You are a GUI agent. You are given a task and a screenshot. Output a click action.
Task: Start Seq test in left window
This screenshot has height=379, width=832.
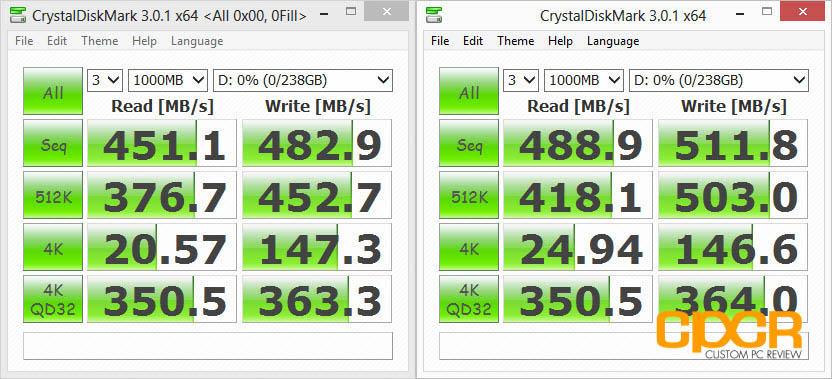pyautogui.click(x=53, y=143)
